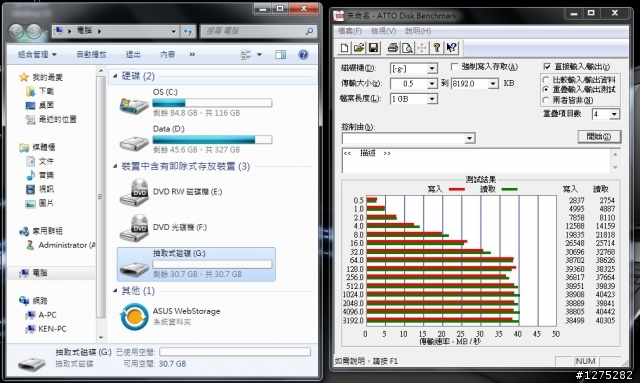640x383 pixels.
Task: Open the transfer size 0.5 dropdown
Action: coord(432,84)
